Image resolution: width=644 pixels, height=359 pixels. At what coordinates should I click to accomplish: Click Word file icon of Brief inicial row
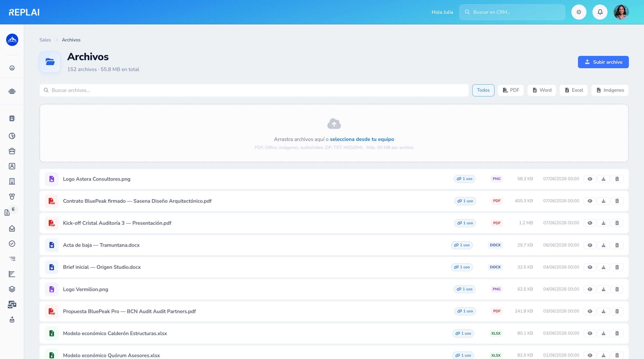tap(52, 267)
